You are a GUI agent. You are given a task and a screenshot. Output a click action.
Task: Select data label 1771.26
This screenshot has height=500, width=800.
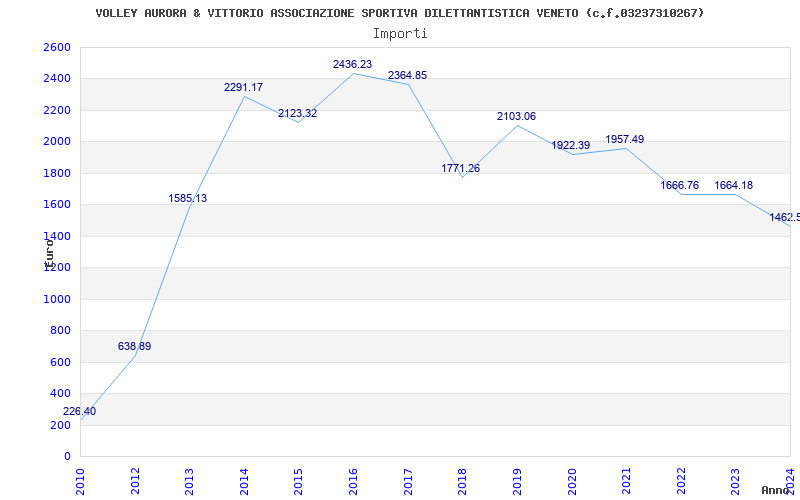[461, 168]
